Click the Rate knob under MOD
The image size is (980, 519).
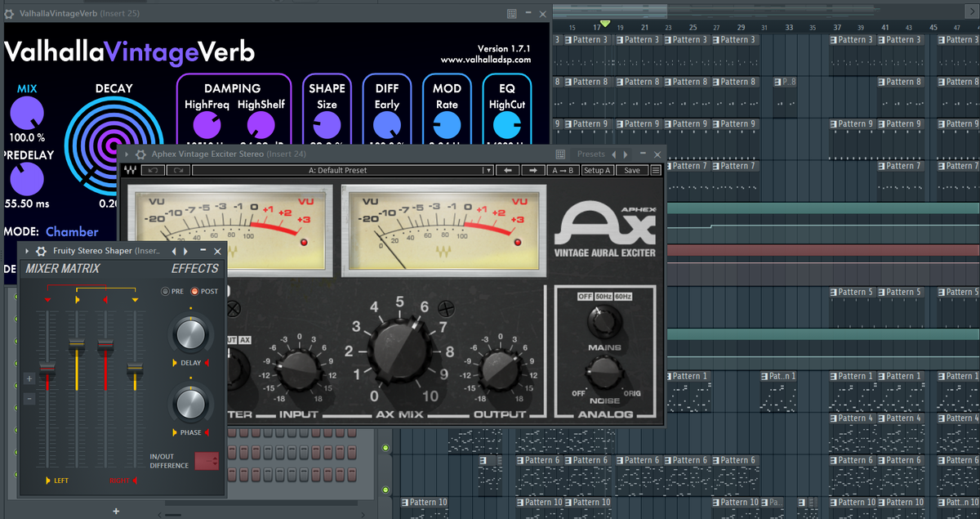[447, 125]
